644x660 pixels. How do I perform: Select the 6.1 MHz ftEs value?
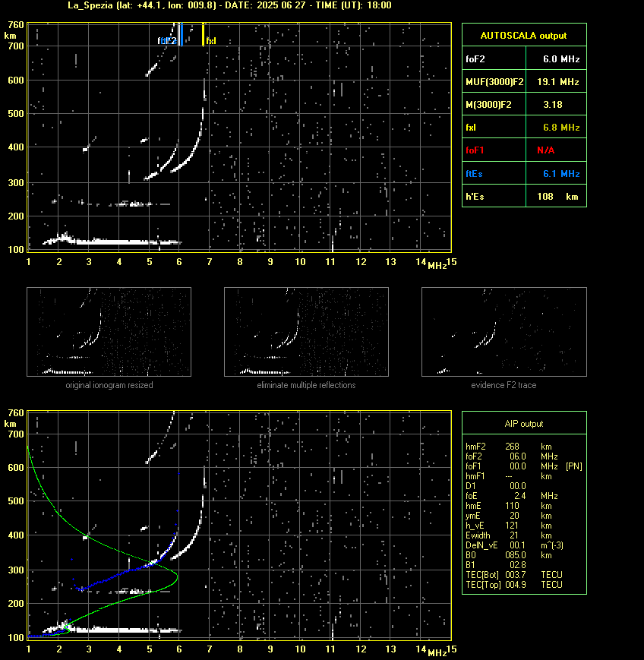pos(561,173)
